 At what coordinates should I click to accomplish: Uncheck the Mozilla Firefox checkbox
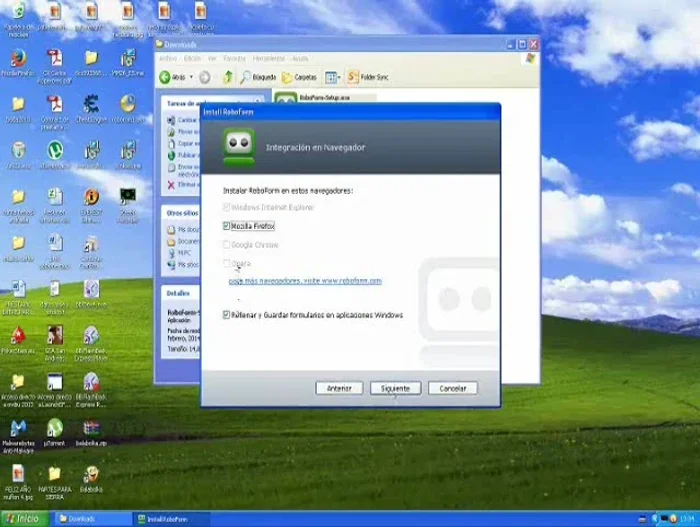click(227, 226)
